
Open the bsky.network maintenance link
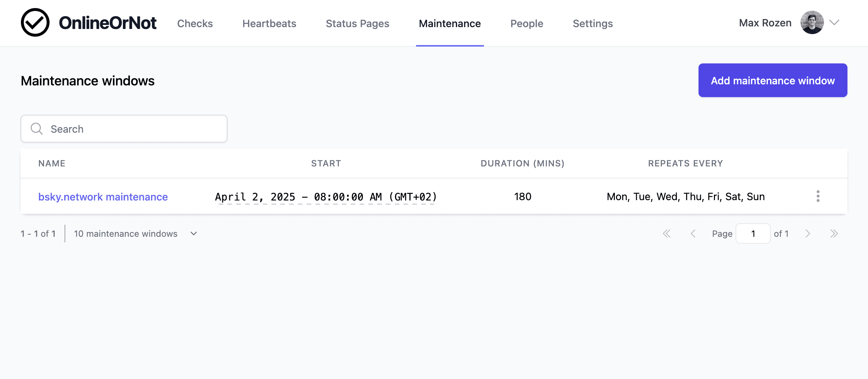tap(103, 196)
